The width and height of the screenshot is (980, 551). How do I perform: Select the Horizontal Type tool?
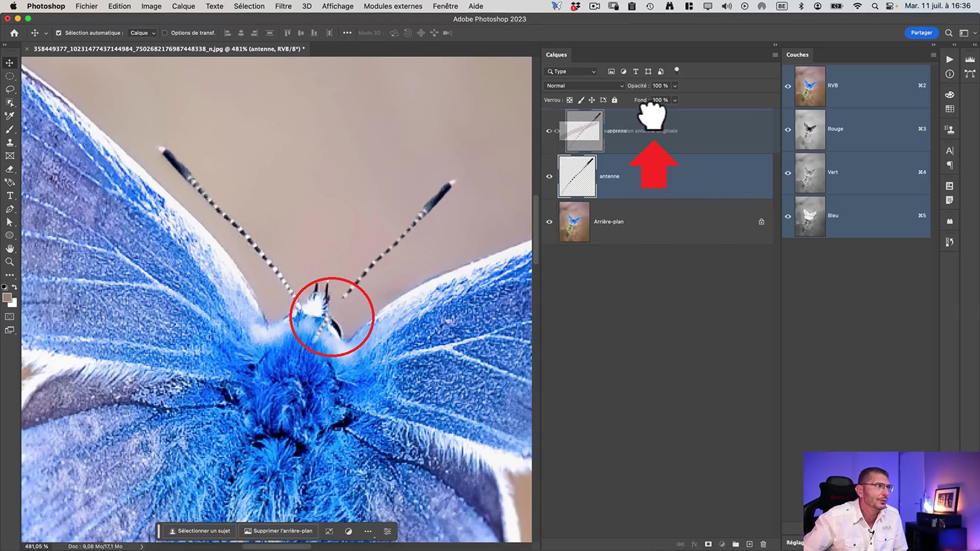[x=10, y=196]
